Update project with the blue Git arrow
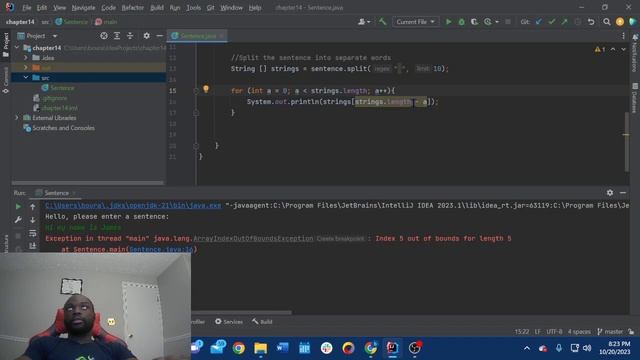 539,22
